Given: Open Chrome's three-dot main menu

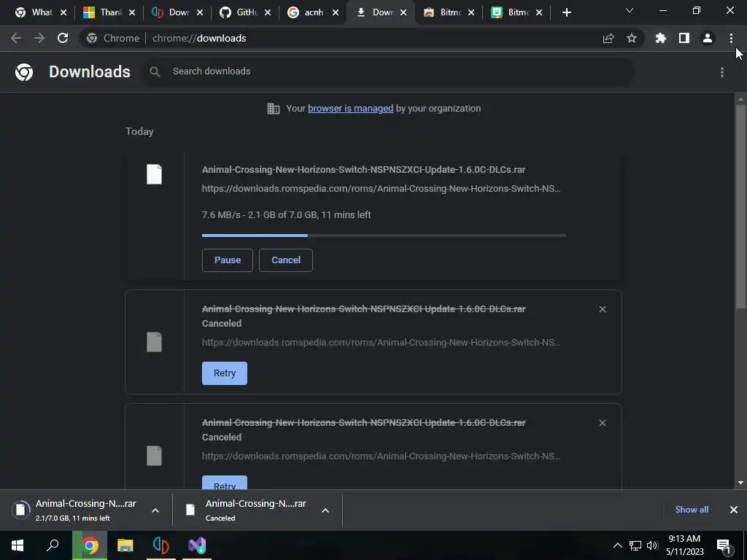Looking at the screenshot, I should (731, 38).
